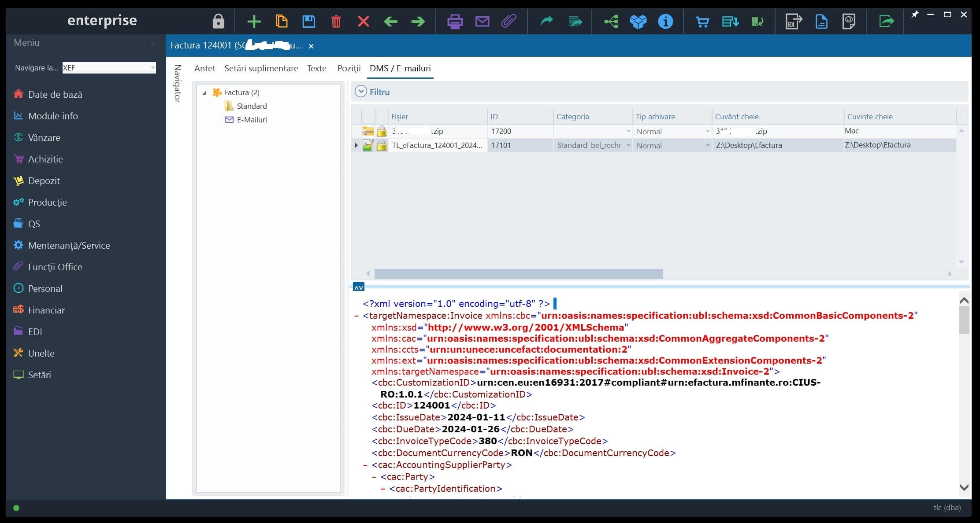Open Tip arhivare dropdown for ID 17101
The width and height of the screenshot is (980, 523).
coord(708,145)
